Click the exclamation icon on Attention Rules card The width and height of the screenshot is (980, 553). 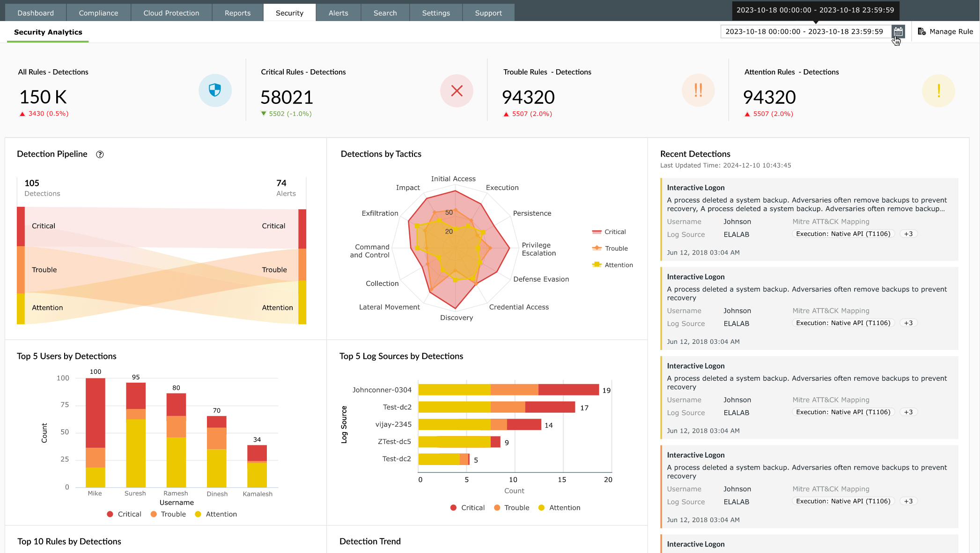click(939, 91)
